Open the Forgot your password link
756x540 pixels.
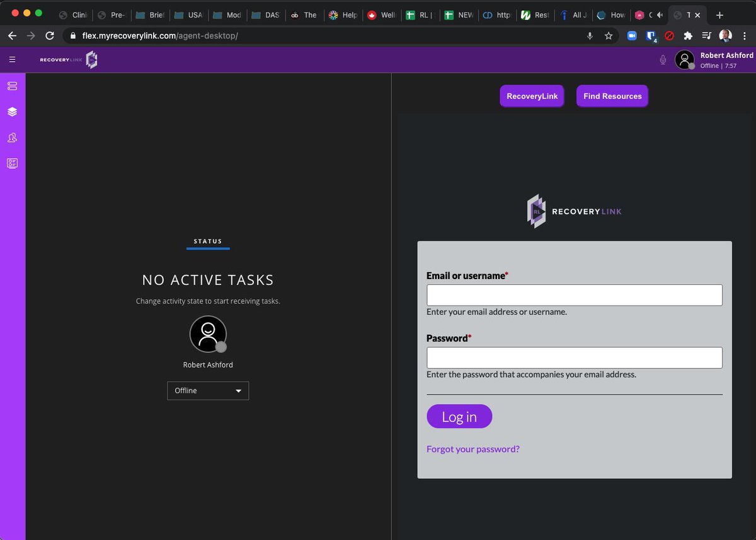473,449
